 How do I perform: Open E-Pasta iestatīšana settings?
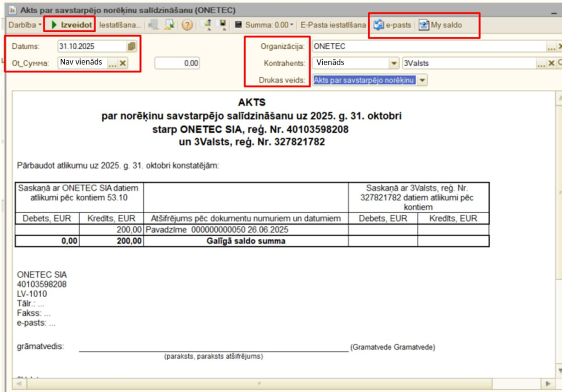(333, 25)
